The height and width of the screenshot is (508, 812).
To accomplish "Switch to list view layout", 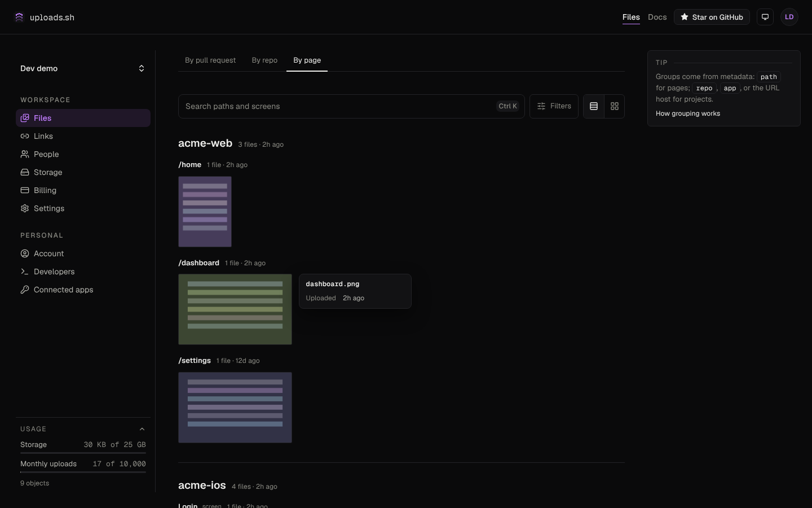I will tap(594, 106).
